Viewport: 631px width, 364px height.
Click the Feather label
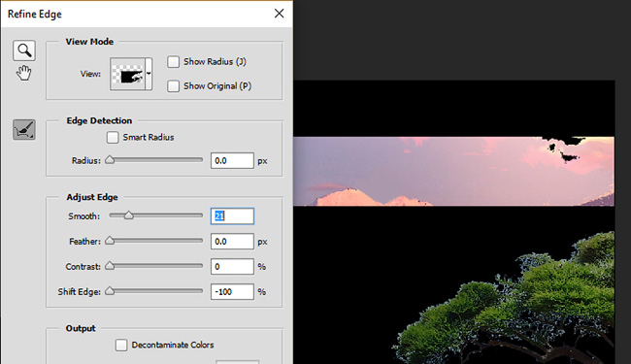(84, 242)
